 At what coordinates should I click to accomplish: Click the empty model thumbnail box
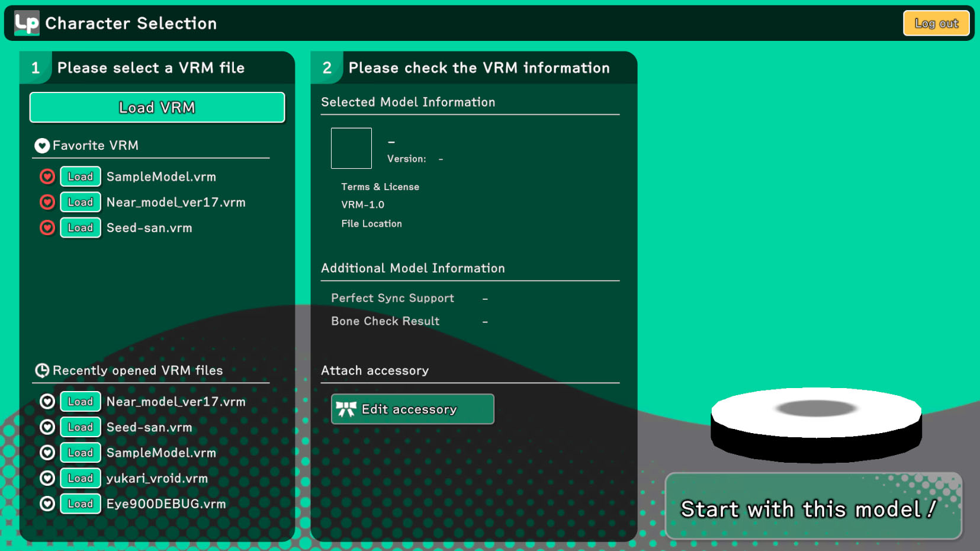pyautogui.click(x=351, y=148)
